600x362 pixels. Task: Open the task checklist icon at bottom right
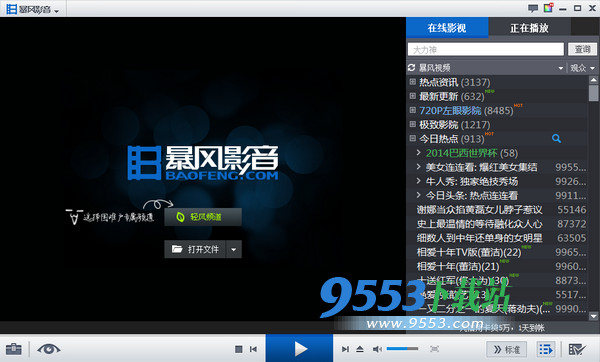coord(577,349)
